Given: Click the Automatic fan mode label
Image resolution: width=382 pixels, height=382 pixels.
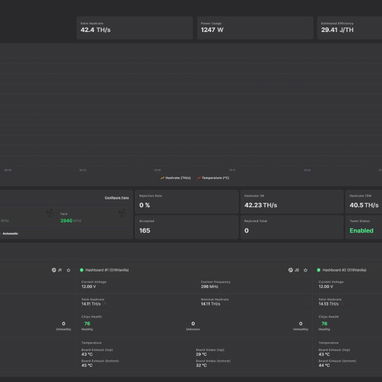Looking at the screenshot, I should tap(10, 234).
